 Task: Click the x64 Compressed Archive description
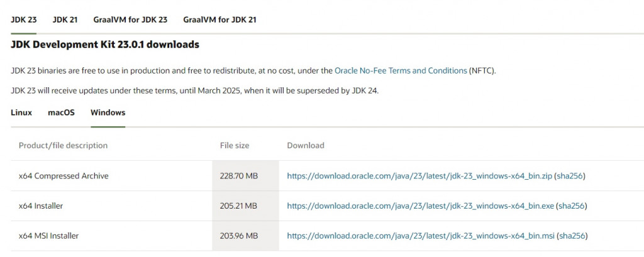pyautogui.click(x=64, y=176)
